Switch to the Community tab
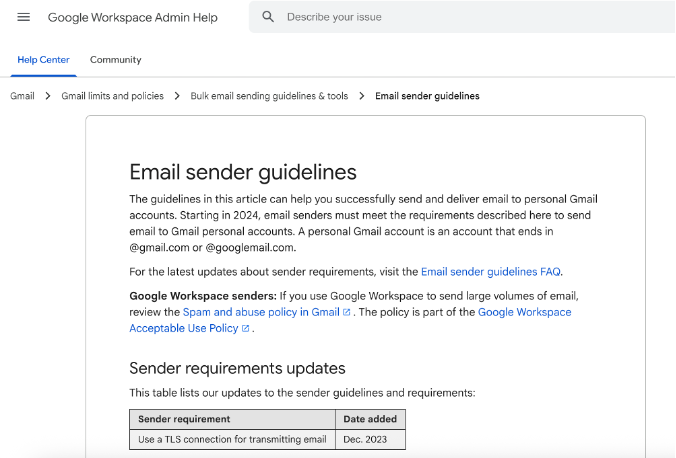676x458 pixels. 116,60
